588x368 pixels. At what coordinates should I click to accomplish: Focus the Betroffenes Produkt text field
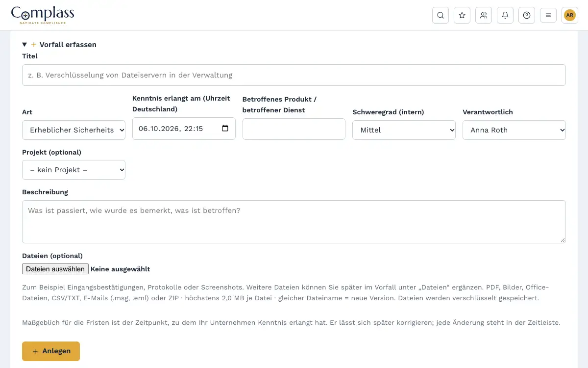[294, 129]
